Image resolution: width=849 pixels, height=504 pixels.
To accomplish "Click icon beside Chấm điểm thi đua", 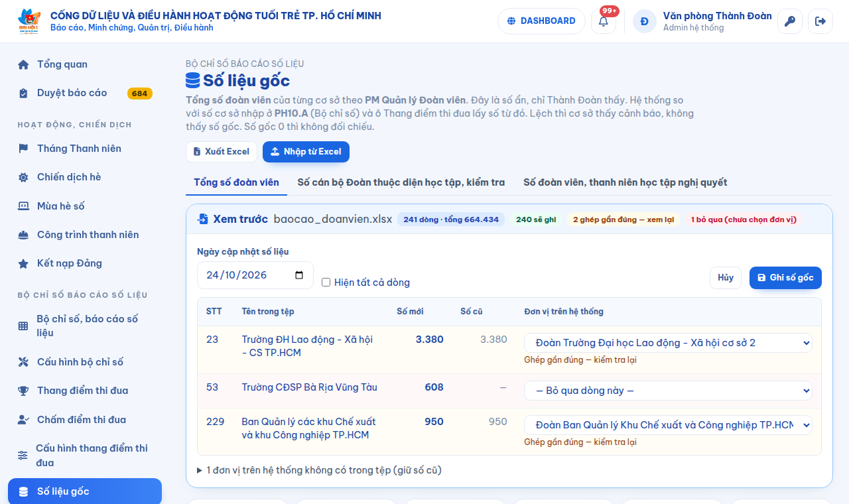I will (x=23, y=420).
